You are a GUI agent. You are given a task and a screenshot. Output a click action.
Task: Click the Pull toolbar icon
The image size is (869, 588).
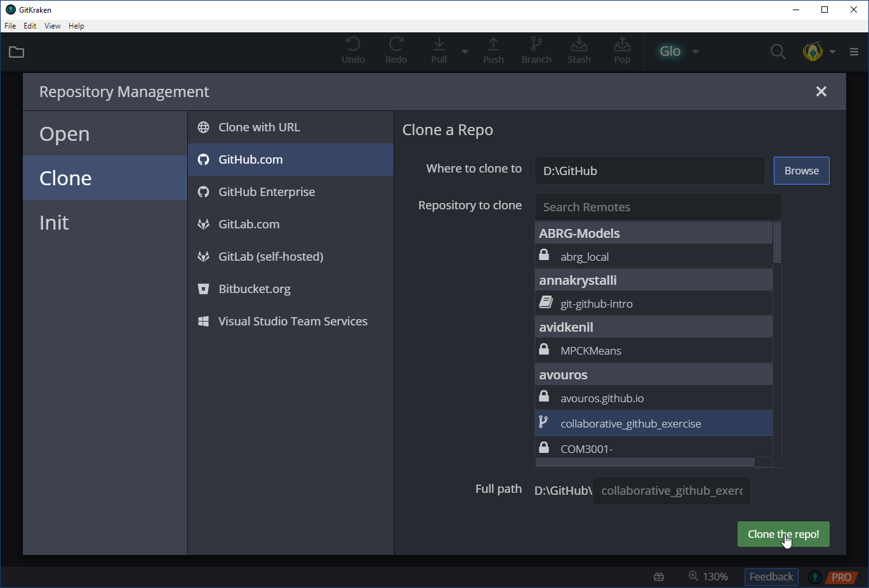click(439, 51)
